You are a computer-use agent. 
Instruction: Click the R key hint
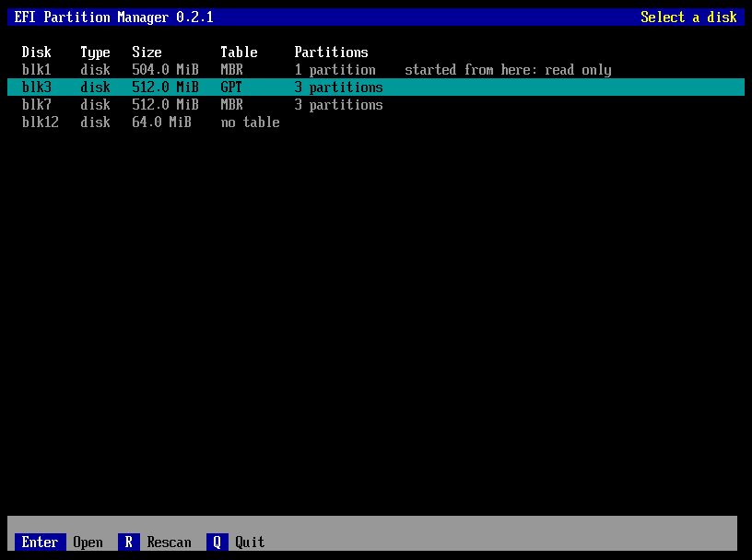(x=128, y=542)
